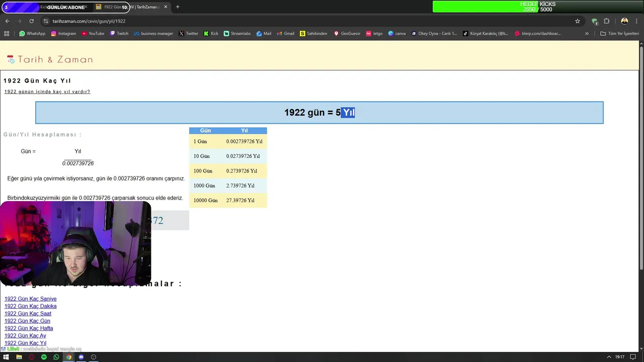Viewport: 644px width, 362px height.
Task: Open the Streamlabs bookmark
Action: [x=237, y=34]
